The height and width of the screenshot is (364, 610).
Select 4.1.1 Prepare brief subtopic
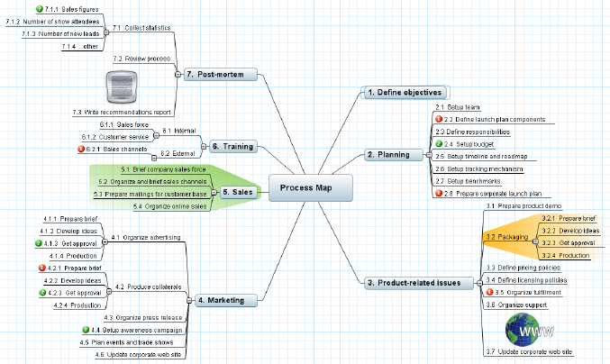(70, 219)
